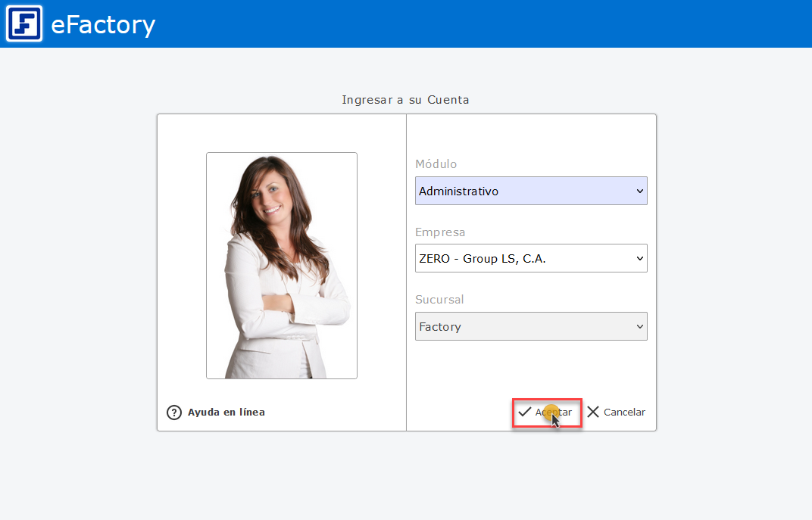This screenshot has height=520, width=812.
Task: Click the Ingresar a su Cuenta heading
Action: 405,100
